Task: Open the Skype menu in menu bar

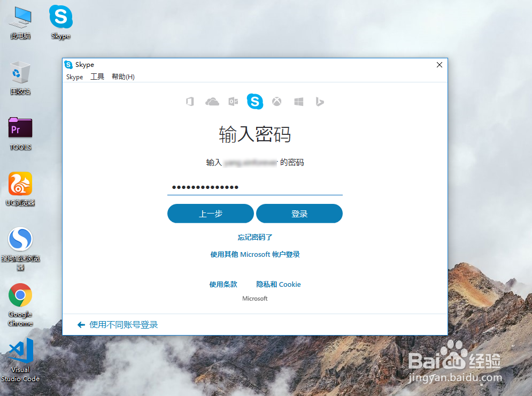Action: pyautogui.click(x=75, y=77)
